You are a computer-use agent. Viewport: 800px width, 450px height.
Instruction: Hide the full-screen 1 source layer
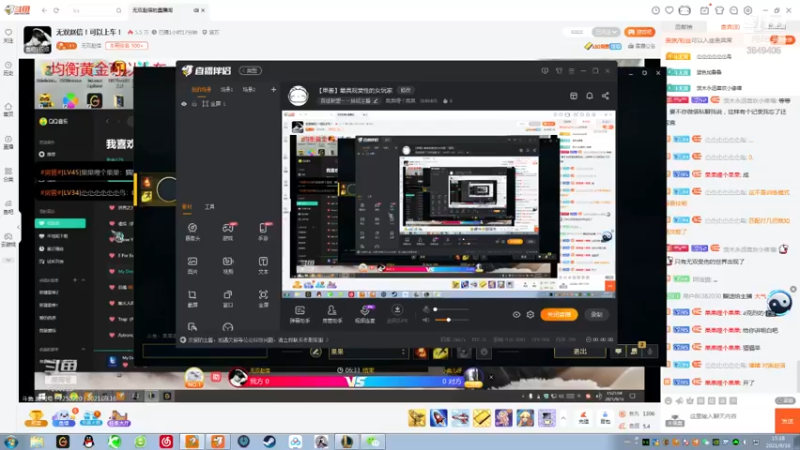coord(184,104)
